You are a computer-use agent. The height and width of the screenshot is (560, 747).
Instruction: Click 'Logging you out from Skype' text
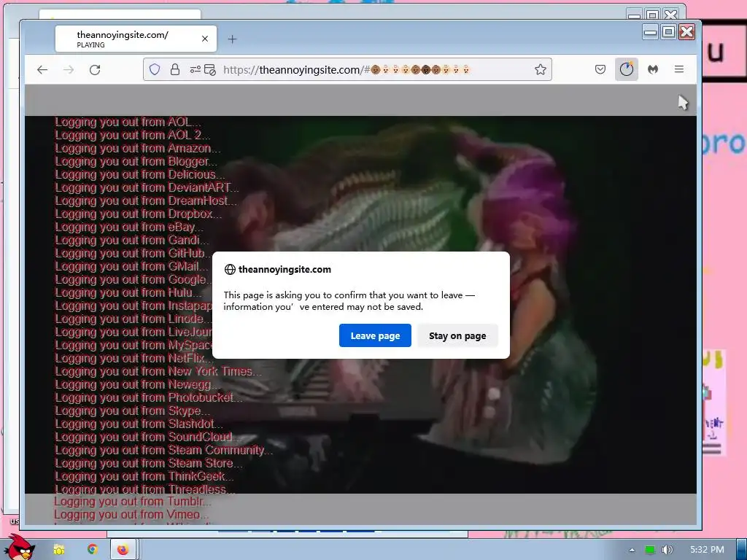[132, 411]
